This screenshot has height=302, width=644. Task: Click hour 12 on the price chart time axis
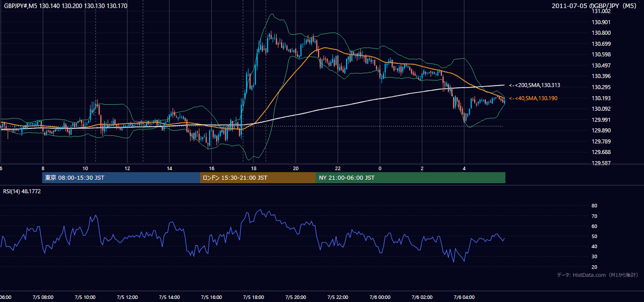click(127, 168)
